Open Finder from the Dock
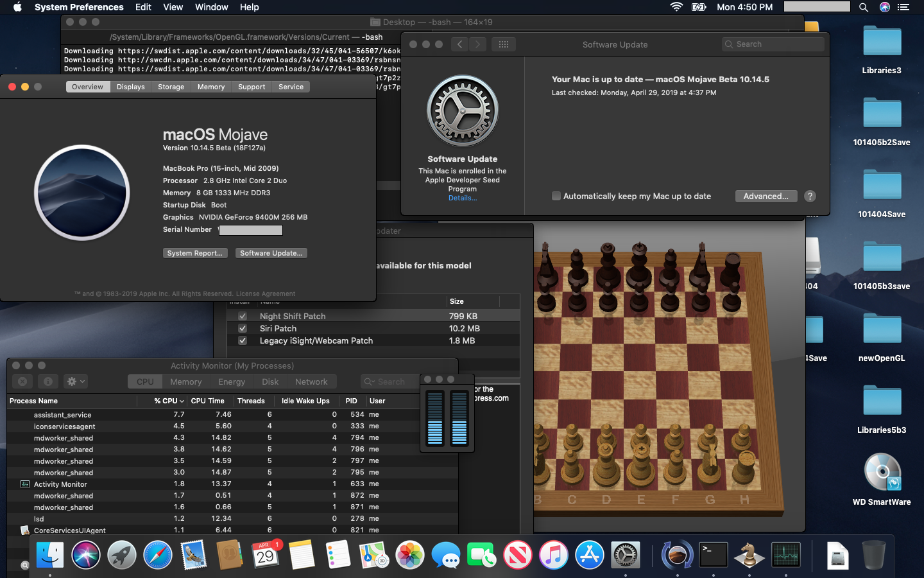 pyautogui.click(x=50, y=555)
